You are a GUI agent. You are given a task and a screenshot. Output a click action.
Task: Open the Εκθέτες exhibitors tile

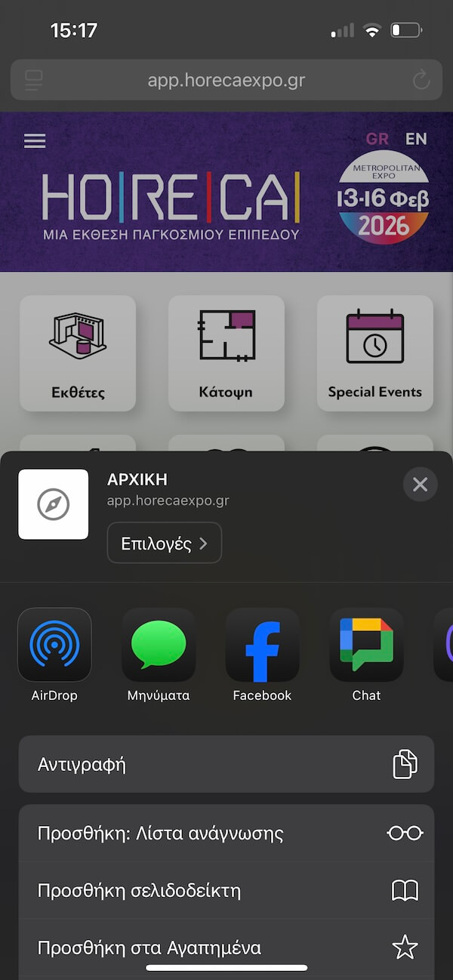pos(78,353)
